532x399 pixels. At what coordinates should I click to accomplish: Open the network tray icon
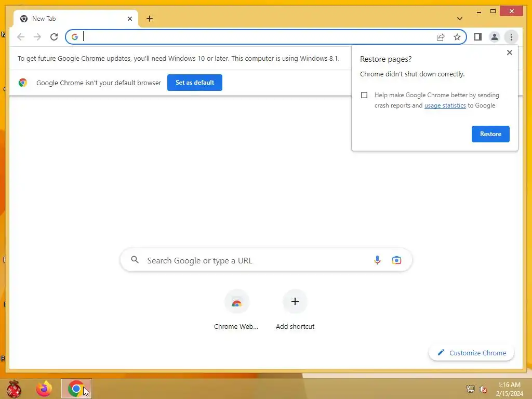(470, 389)
